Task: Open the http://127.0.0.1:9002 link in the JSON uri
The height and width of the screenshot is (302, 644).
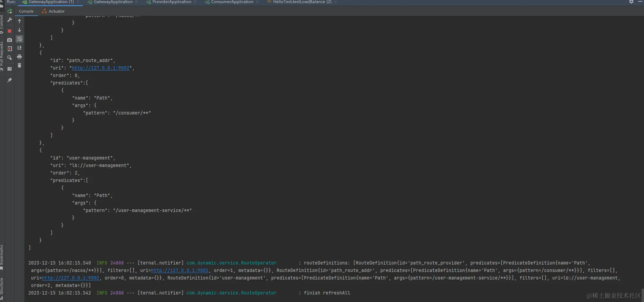Action: tap(101, 68)
